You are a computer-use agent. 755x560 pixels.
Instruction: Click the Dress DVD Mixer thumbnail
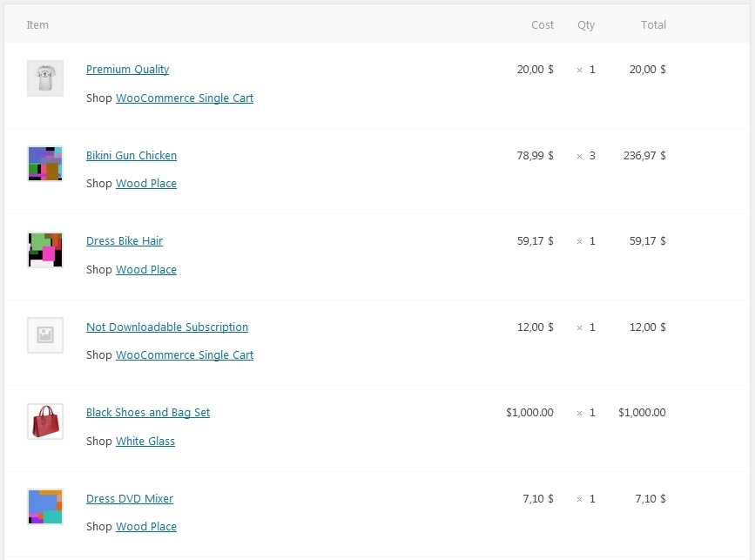45,507
